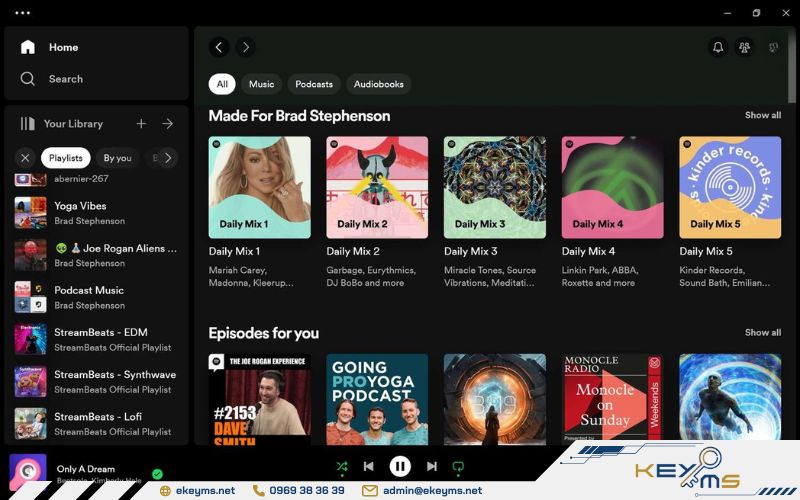Select the All filter tab
Viewport: 800px width, 500px height.
(222, 84)
